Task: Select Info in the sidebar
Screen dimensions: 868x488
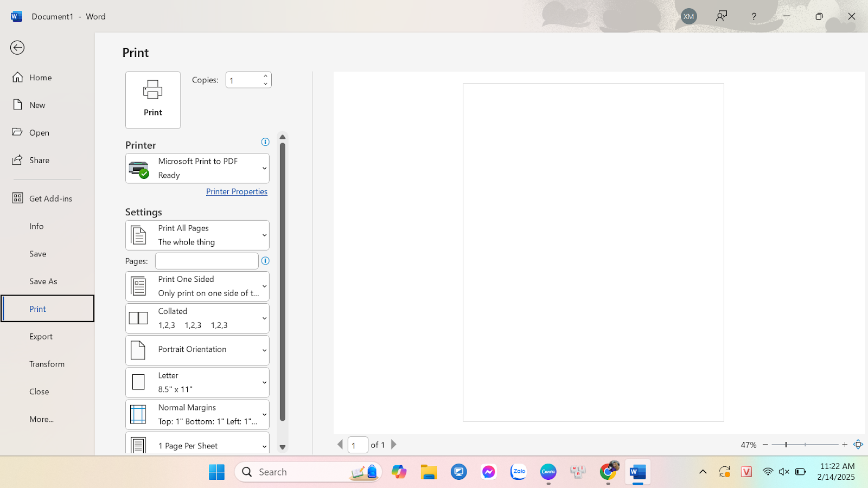Action: tap(47, 226)
